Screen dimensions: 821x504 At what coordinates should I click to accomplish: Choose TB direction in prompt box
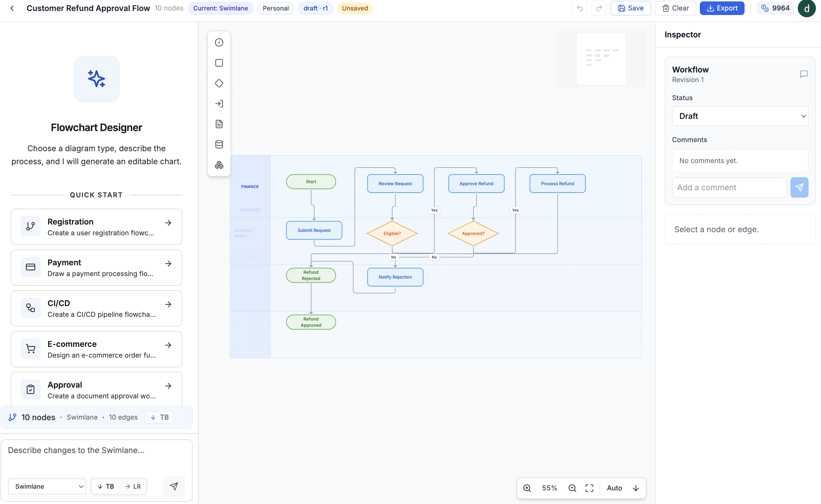(x=106, y=486)
